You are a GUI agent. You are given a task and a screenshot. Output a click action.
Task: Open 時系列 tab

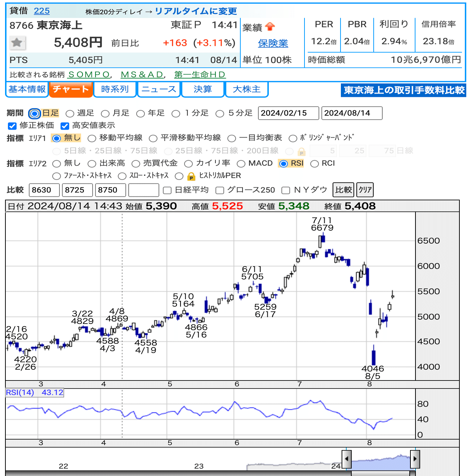click(115, 89)
